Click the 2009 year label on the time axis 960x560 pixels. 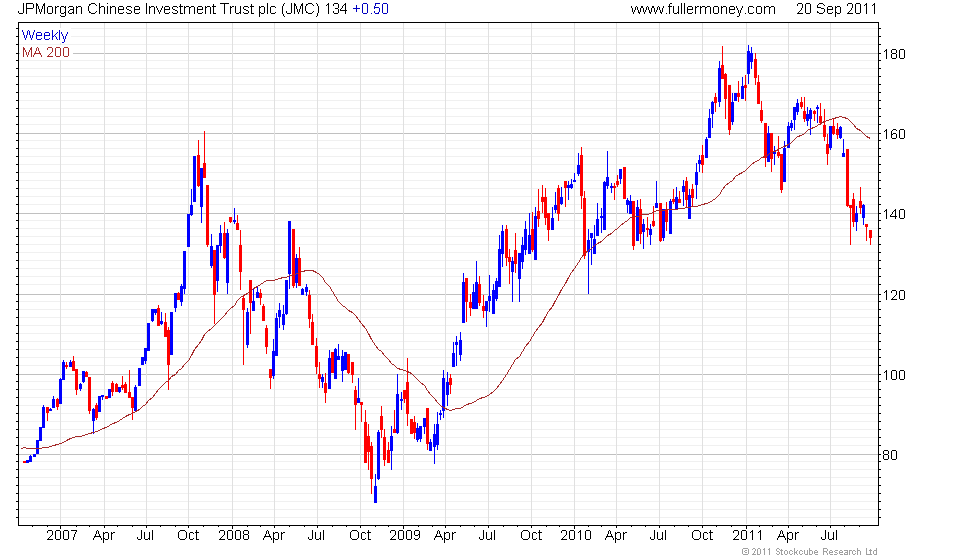tap(405, 536)
